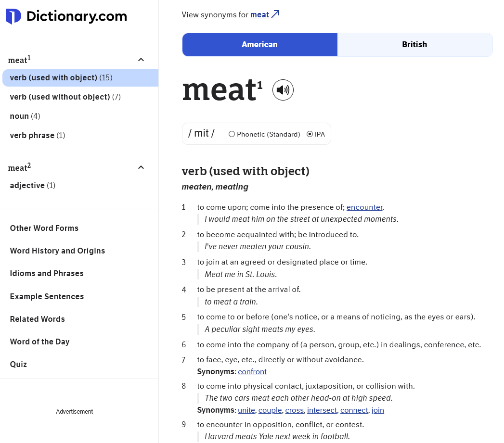The width and height of the screenshot is (504, 443).
Task: Go to the noun (4) entry
Action: coord(25,116)
